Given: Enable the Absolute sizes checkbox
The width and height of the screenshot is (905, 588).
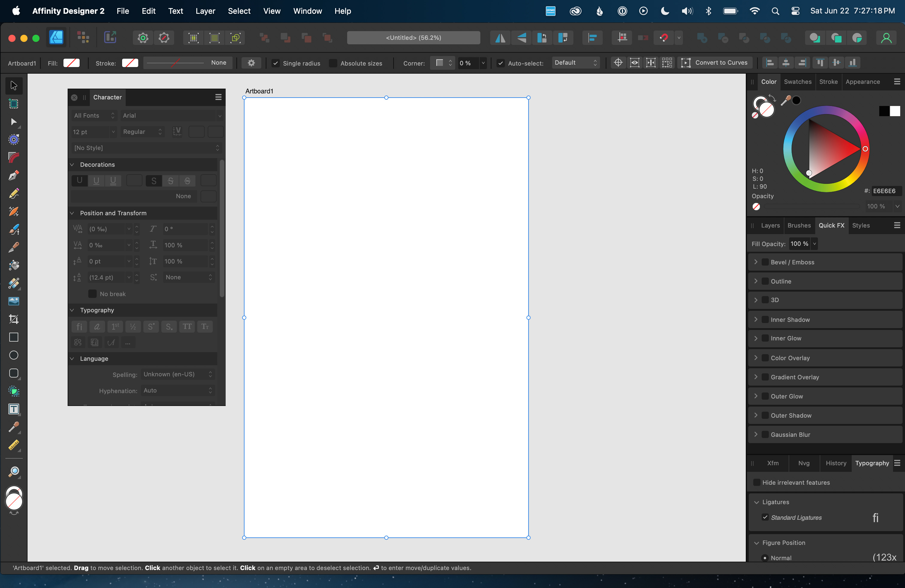Looking at the screenshot, I should [x=333, y=63].
